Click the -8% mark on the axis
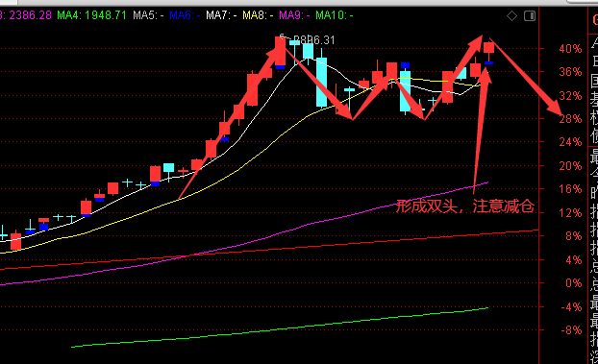 tap(571, 330)
